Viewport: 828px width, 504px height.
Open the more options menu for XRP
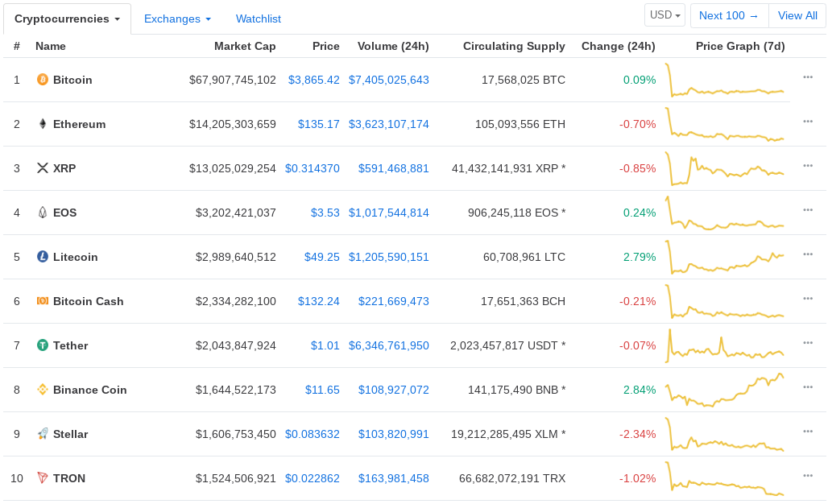(808, 166)
